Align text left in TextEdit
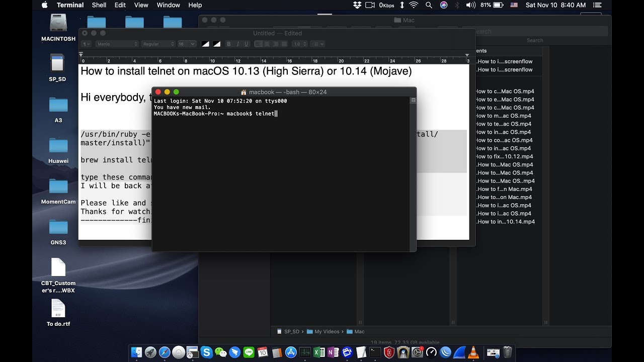 click(259, 44)
